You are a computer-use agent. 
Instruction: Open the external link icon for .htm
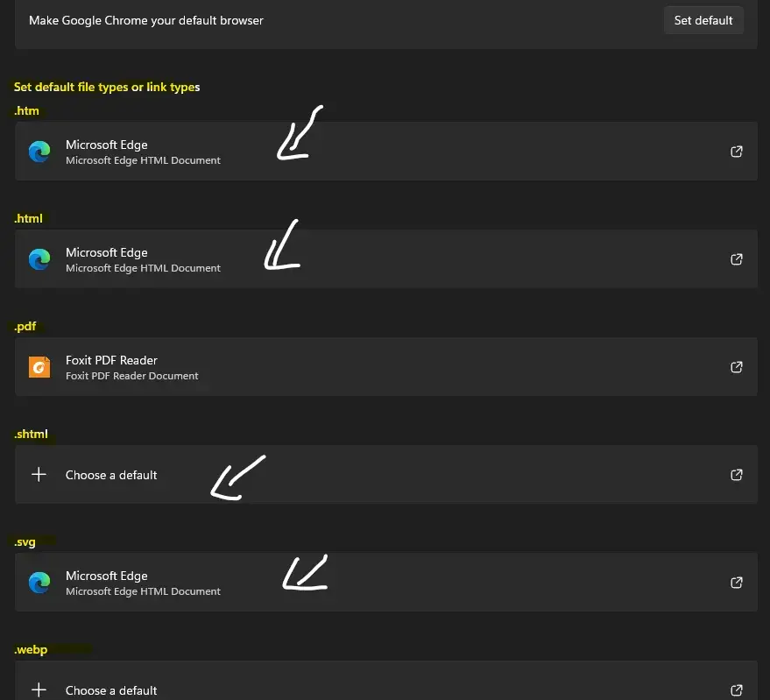(737, 152)
